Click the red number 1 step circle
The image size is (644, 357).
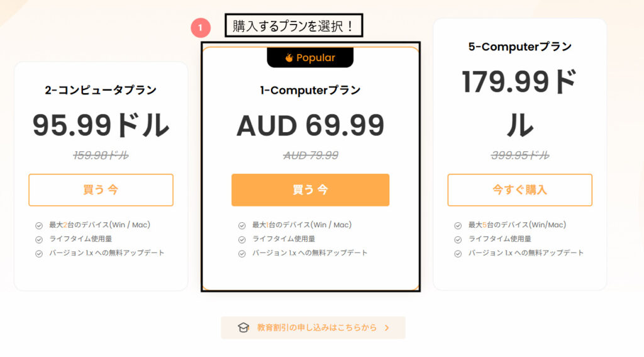pos(201,28)
